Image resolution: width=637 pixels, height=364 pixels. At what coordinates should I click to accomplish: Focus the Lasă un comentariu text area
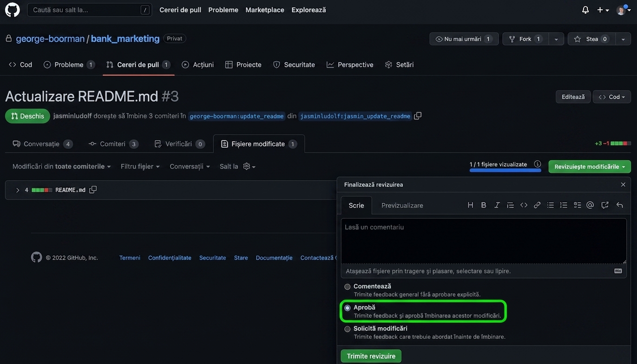pyautogui.click(x=484, y=241)
